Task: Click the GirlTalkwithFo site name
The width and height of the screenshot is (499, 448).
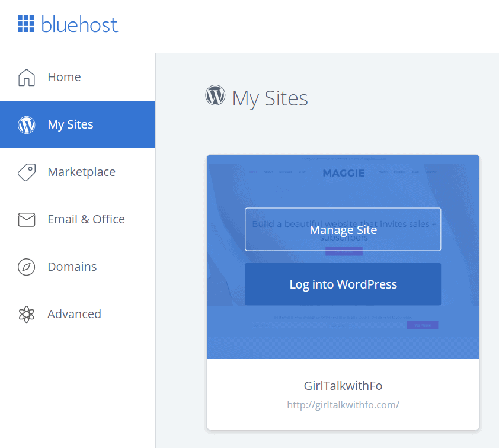Action: tap(343, 386)
